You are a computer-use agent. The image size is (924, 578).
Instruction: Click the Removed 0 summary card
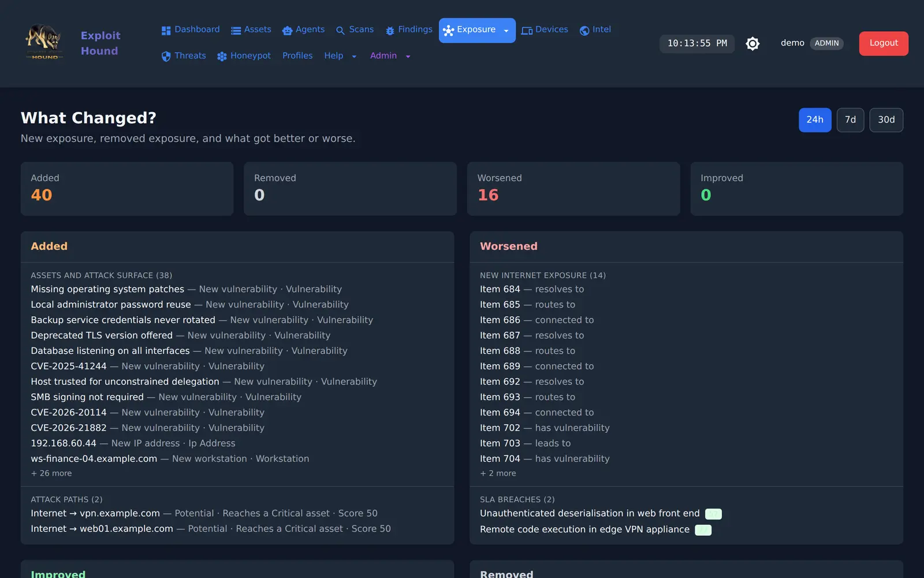tap(350, 188)
